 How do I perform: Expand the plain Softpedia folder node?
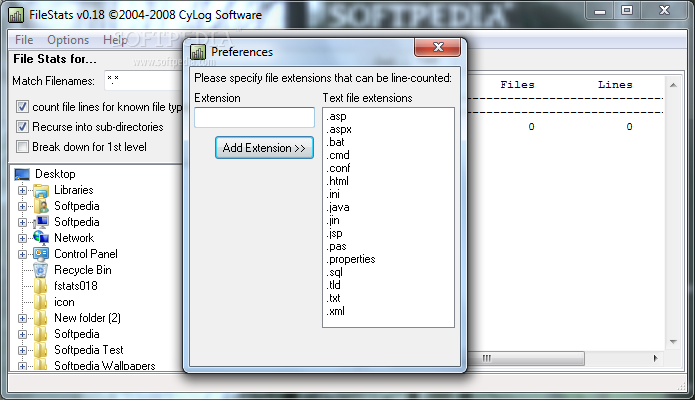point(22,334)
